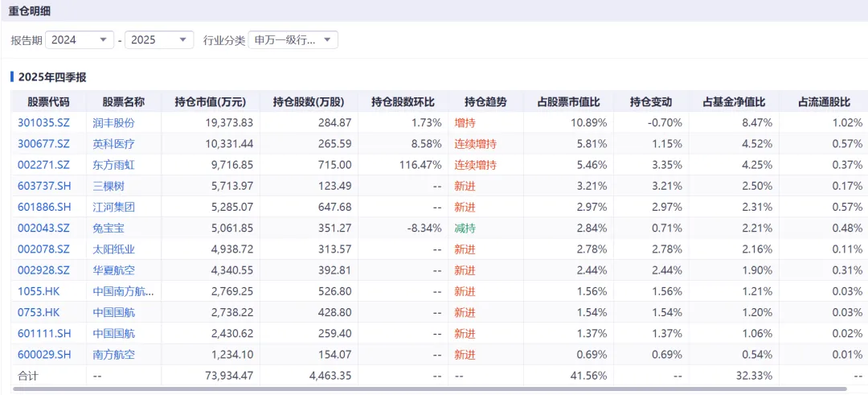
Task: Sort by 占基金净值比 column header
Action: pyautogui.click(x=734, y=102)
